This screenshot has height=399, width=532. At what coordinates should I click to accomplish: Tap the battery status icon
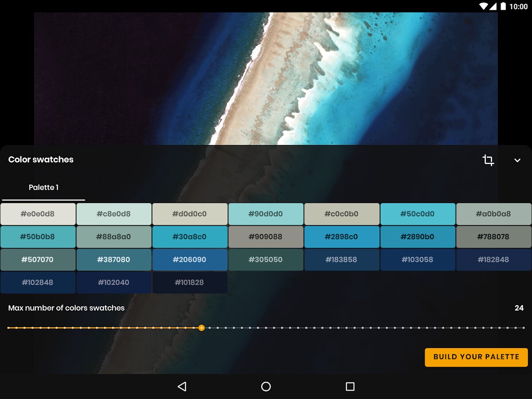pyautogui.click(x=503, y=6)
